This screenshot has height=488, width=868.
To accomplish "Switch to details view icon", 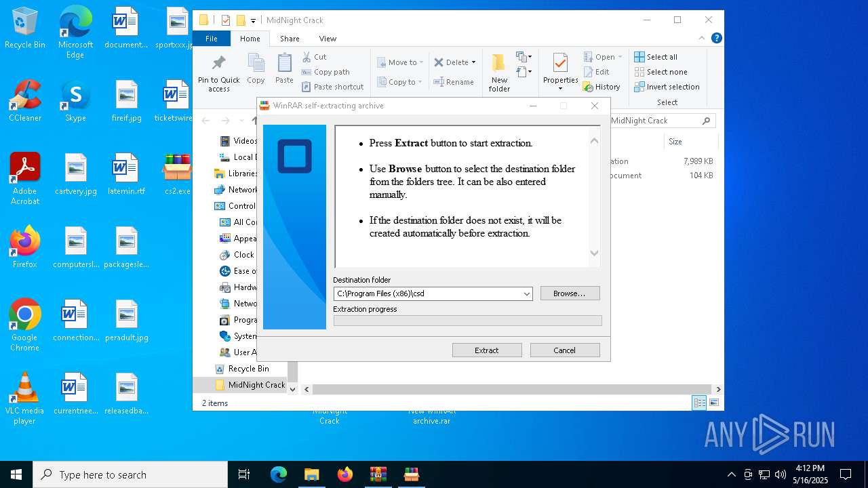I will coord(699,403).
